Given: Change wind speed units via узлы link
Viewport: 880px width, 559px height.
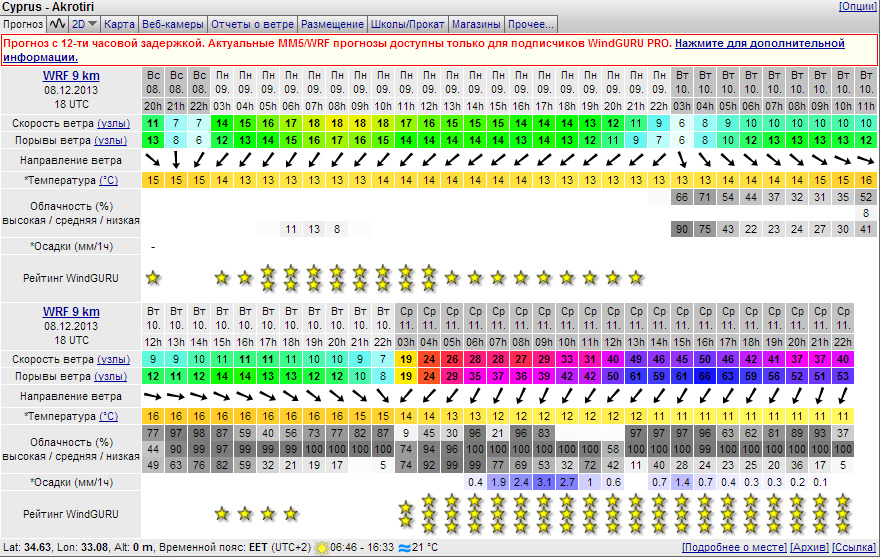Looking at the screenshot, I should tap(113, 123).
